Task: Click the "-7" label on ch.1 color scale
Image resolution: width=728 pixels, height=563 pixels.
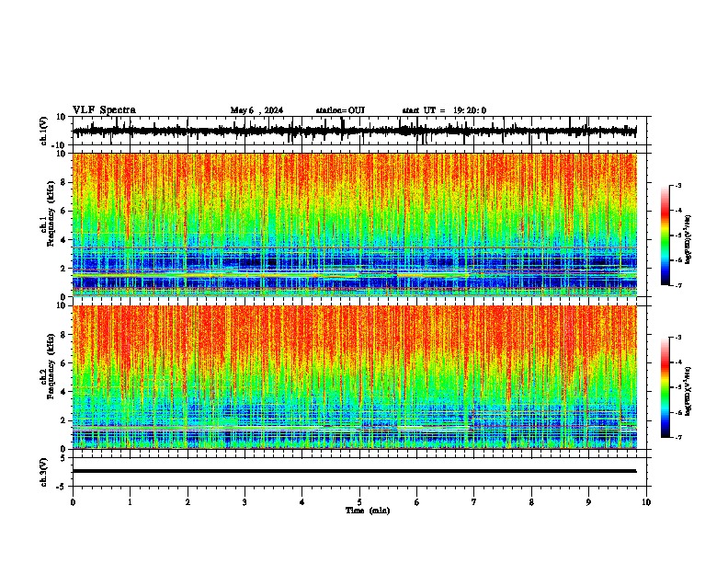Action: click(678, 285)
